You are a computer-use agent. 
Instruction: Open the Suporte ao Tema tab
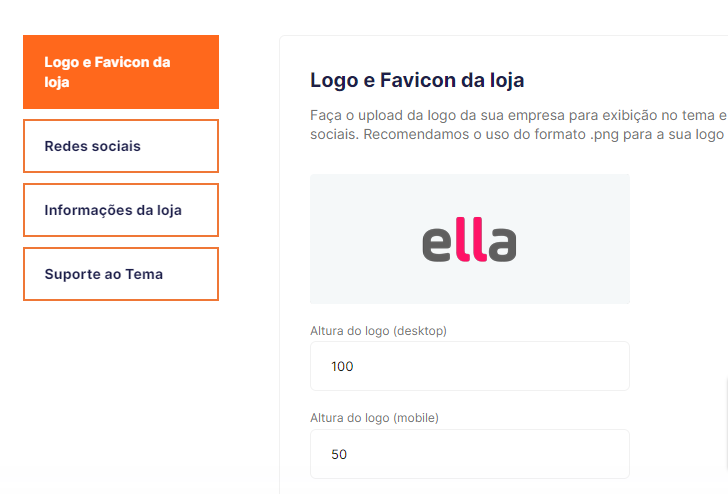(x=120, y=274)
